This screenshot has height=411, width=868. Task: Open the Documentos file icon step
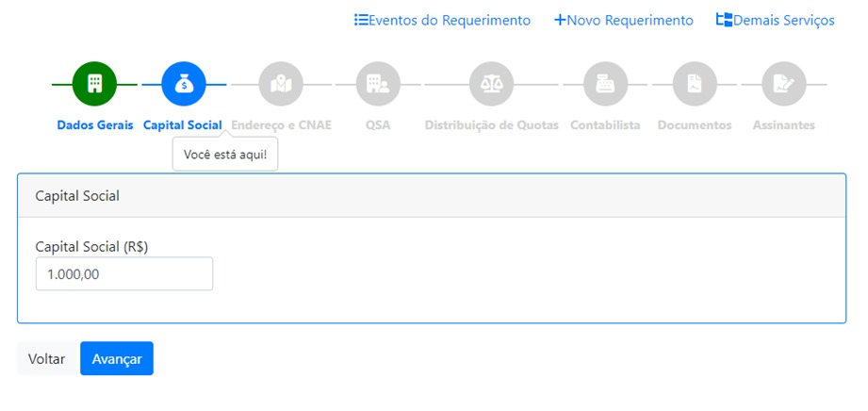695,84
